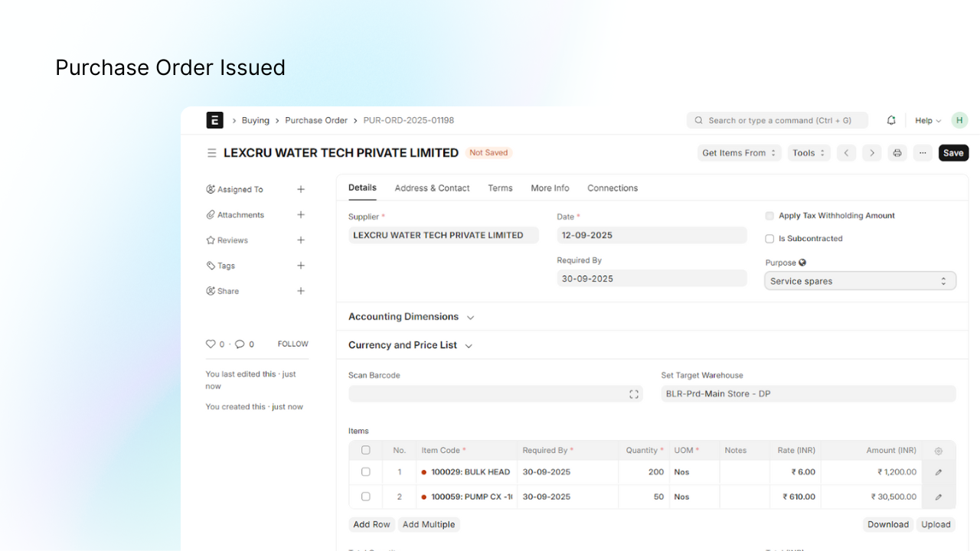Open the Tools dropdown
Image resolution: width=980 pixels, height=551 pixels.
(809, 153)
